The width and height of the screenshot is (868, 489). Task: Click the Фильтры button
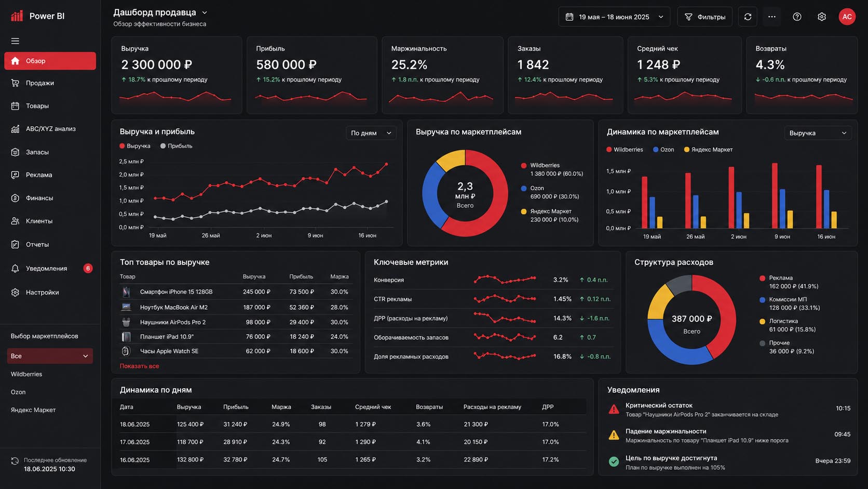[704, 17]
